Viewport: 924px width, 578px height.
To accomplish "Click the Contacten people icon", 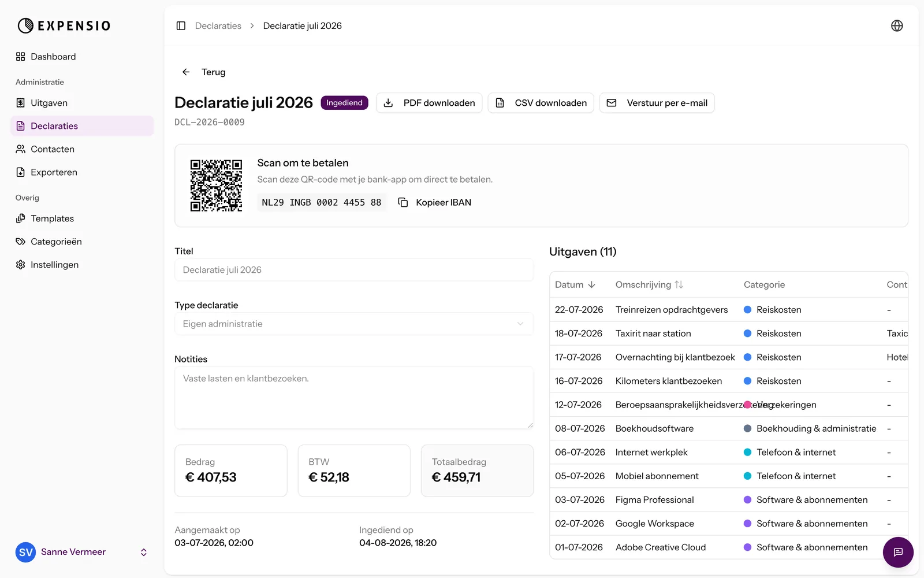I will (x=21, y=149).
